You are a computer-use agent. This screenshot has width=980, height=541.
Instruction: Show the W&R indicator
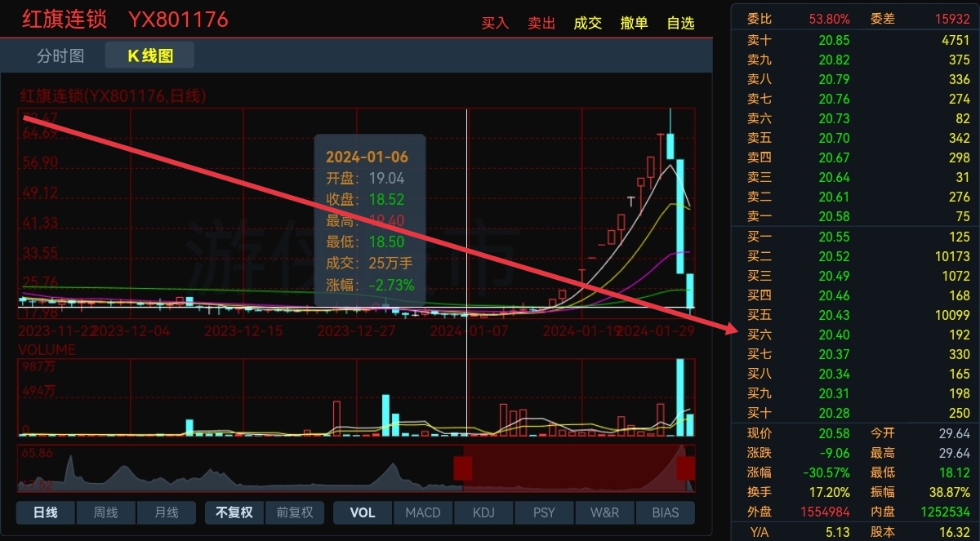[604, 512]
